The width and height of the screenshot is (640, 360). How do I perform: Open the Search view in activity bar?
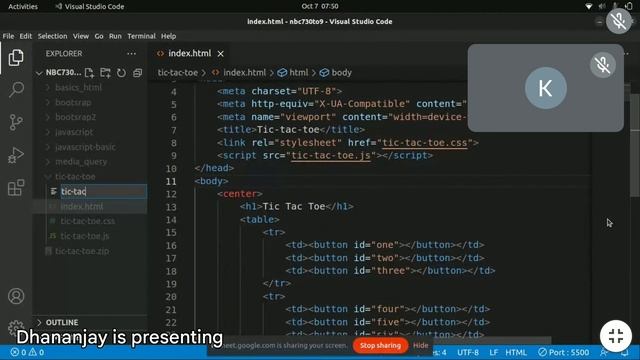[16, 89]
